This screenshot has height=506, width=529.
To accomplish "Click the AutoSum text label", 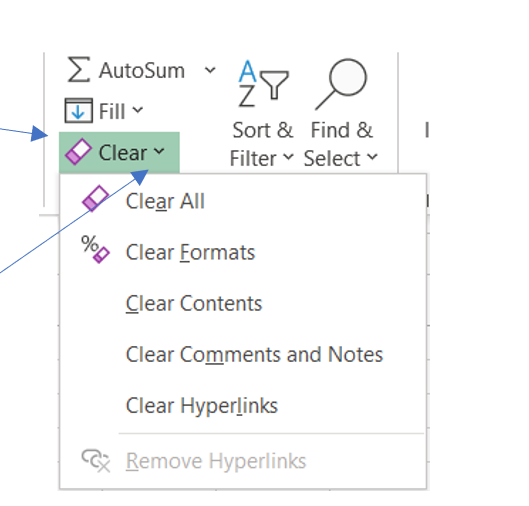I will [x=142, y=71].
